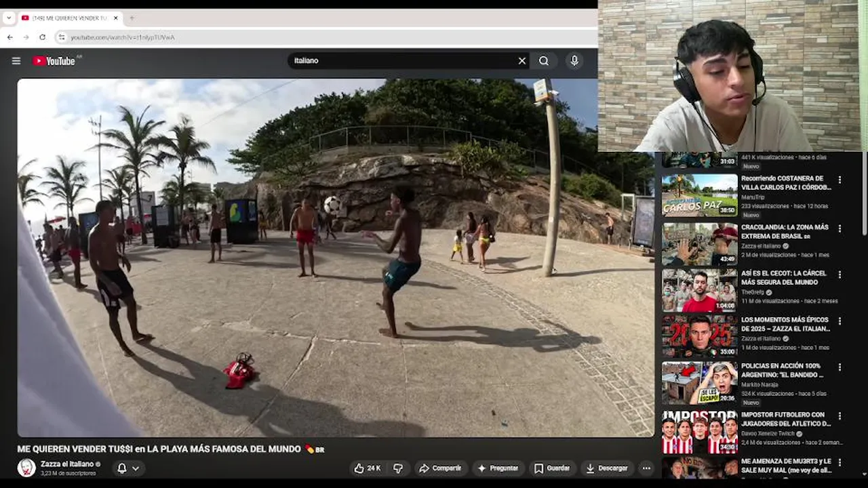Expand the subscription notification dropdown chevron
Viewport: 868px width, 488px height.
coord(136,468)
